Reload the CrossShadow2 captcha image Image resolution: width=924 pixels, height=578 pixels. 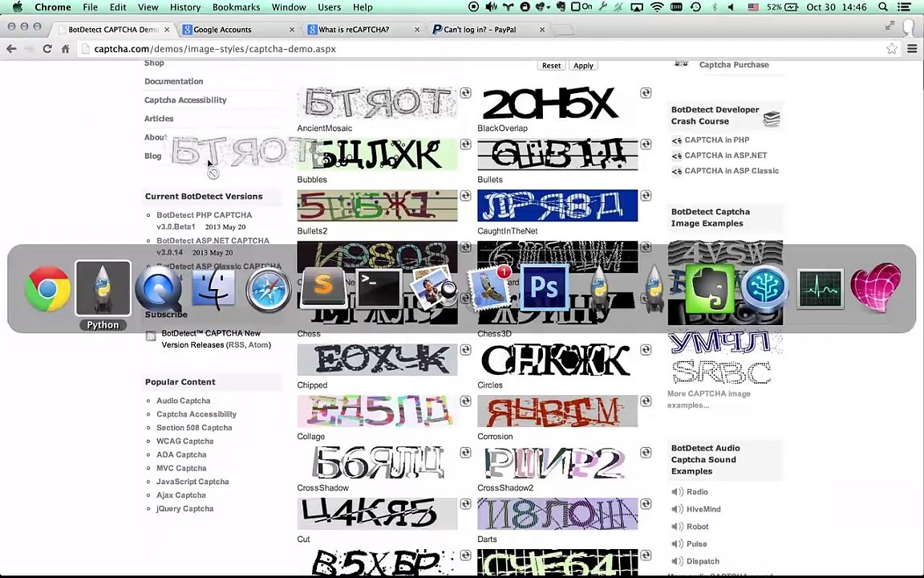tap(646, 453)
